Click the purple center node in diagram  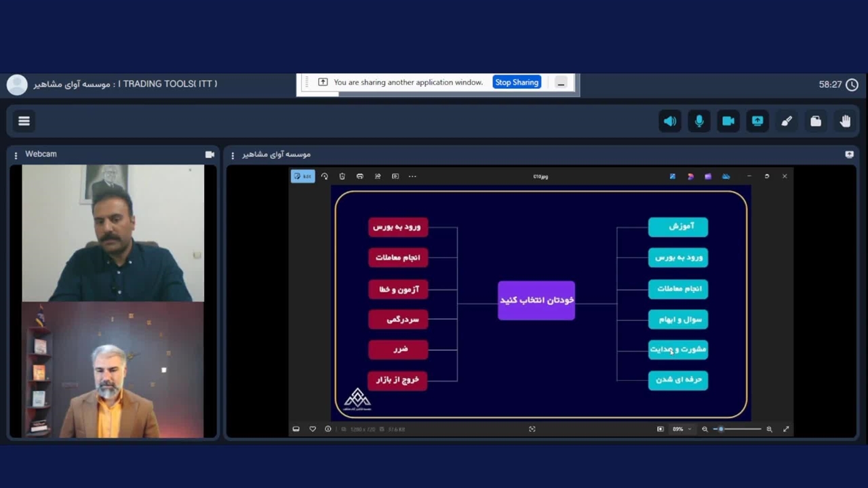coord(536,300)
